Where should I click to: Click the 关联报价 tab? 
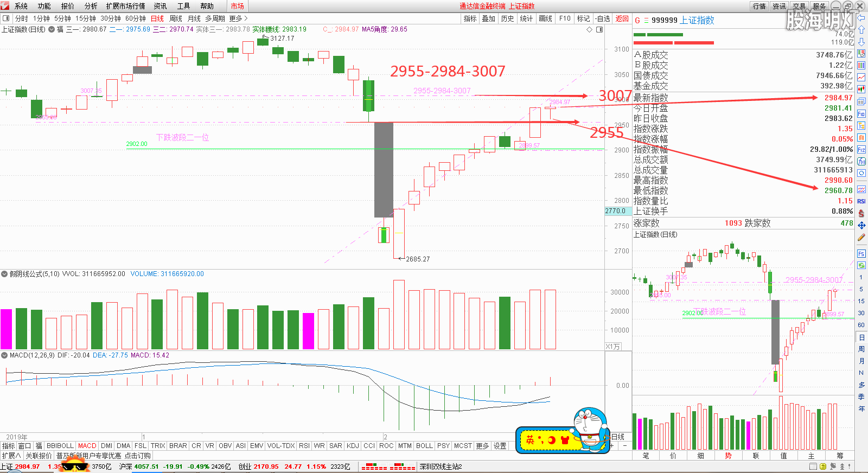pyautogui.click(x=39, y=456)
